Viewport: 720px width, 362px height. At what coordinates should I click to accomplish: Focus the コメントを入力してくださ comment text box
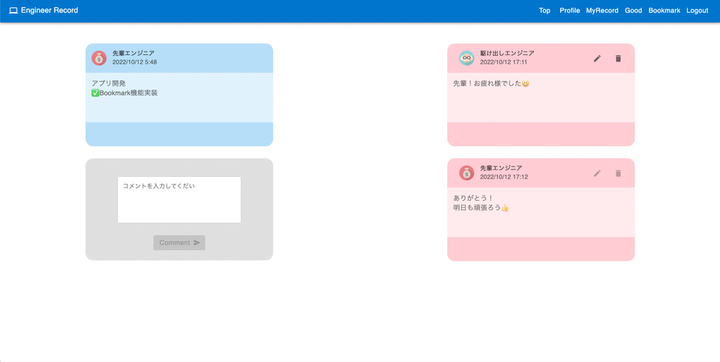(179, 200)
